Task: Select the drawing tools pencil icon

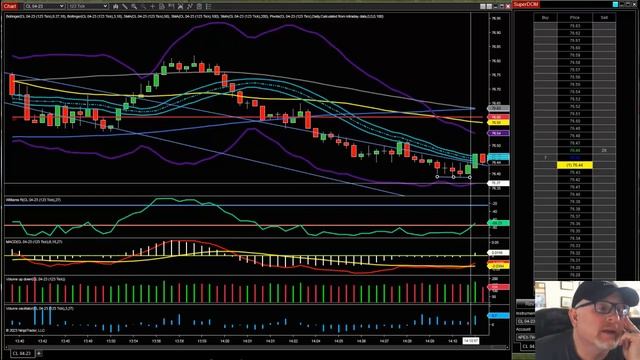Action: point(125,7)
